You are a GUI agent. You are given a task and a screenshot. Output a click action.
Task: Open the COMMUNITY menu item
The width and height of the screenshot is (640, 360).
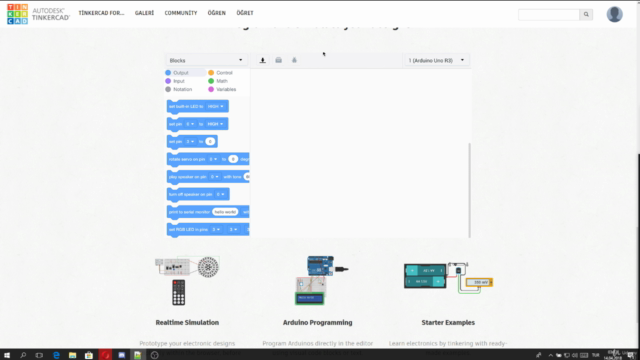click(x=181, y=13)
